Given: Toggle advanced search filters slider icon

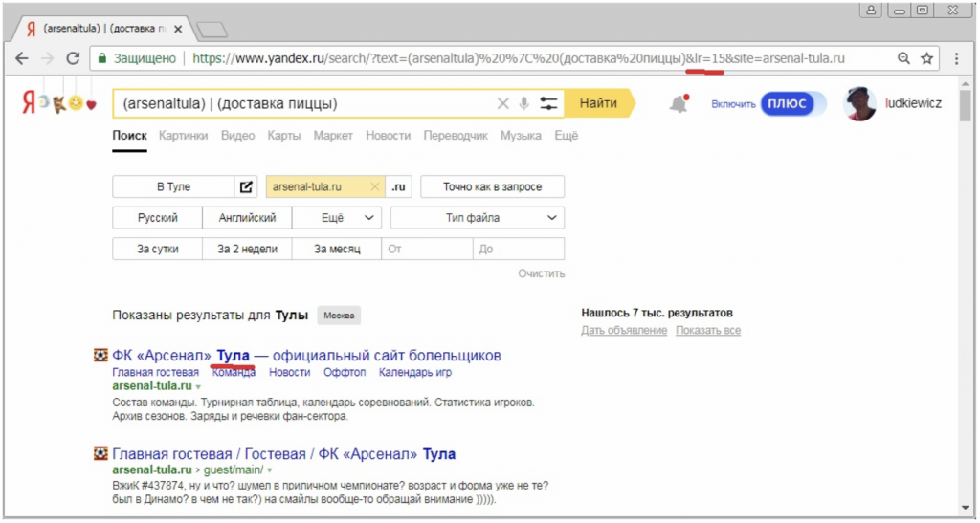Looking at the screenshot, I should coord(548,103).
